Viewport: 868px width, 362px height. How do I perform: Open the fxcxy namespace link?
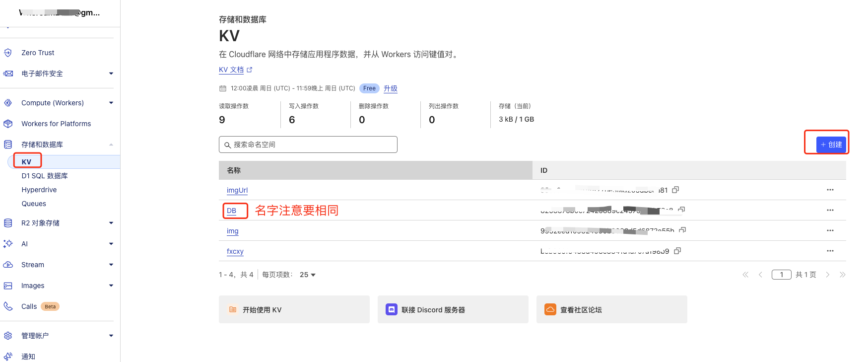235,251
